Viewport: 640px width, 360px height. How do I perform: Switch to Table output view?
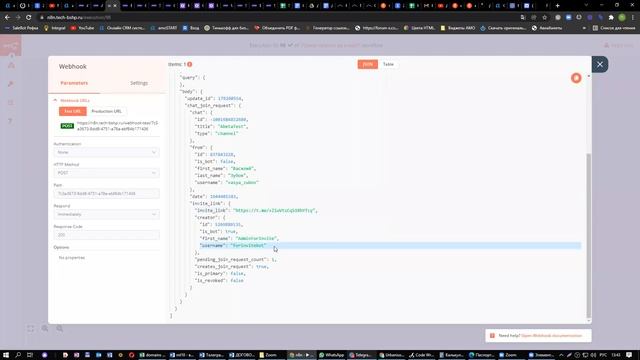(x=388, y=64)
